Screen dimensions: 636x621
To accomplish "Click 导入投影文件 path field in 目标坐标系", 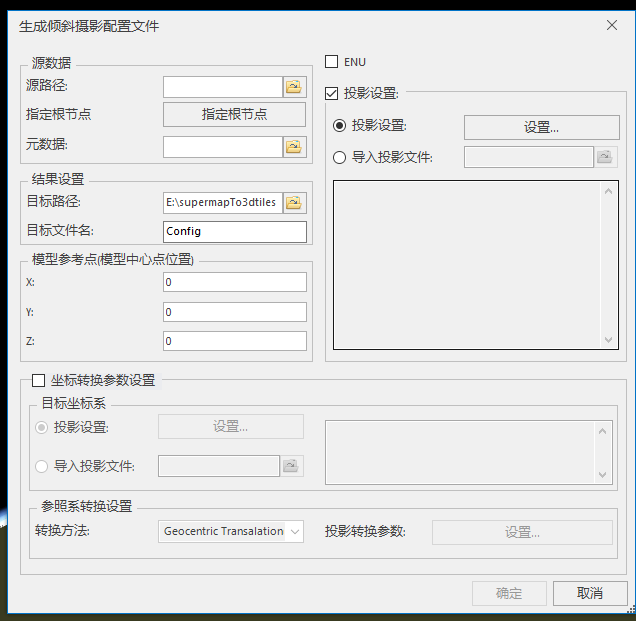I will coord(219,466).
